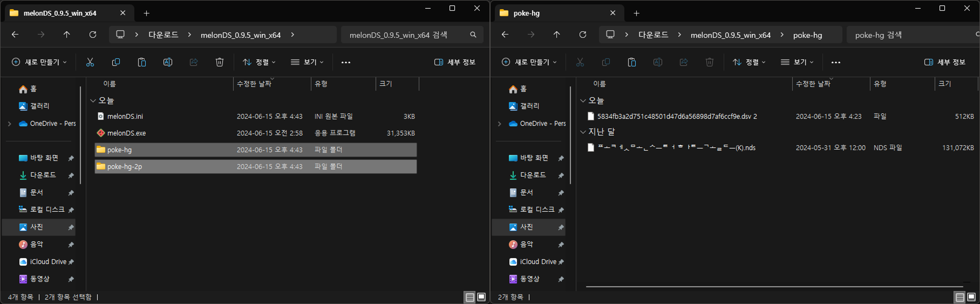Click the melonDS_0.9.5_win_x64 search field
This screenshot has width=980, height=304.
click(407, 35)
